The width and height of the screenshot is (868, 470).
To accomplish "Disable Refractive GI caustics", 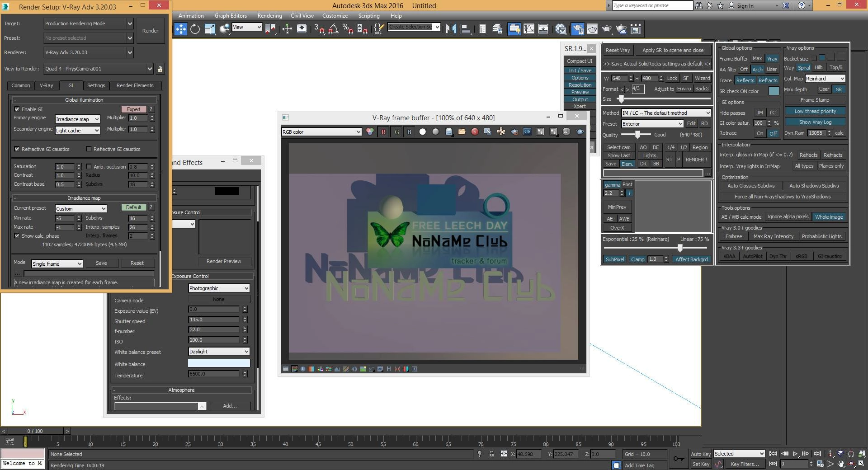I will point(17,149).
